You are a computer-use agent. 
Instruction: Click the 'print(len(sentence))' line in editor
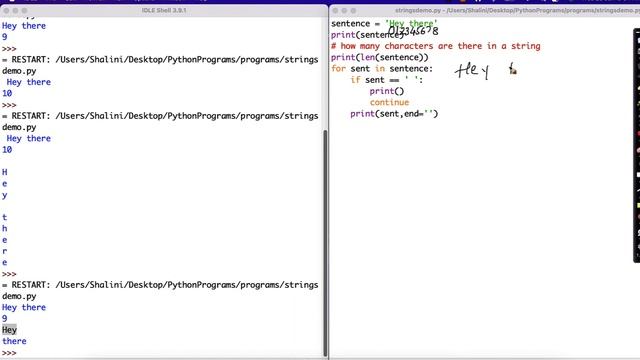380,58
